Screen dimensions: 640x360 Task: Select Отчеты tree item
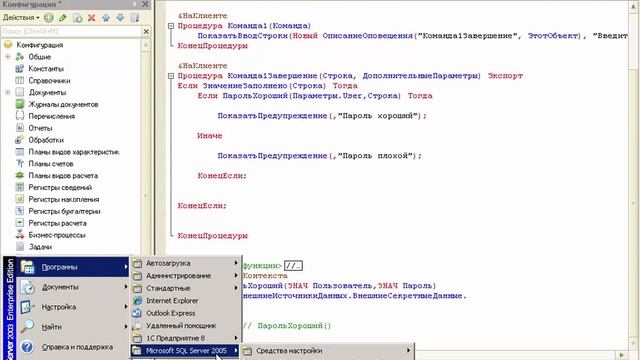40,128
